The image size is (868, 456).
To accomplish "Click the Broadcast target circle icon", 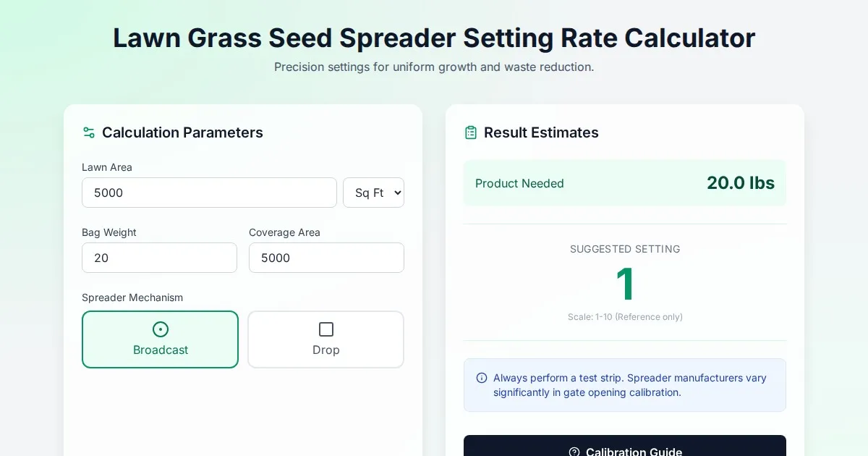I will click(x=161, y=329).
